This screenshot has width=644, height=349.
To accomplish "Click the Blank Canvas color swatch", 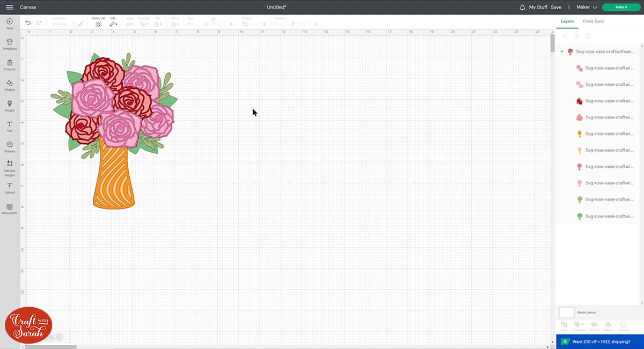I will [x=567, y=312].
